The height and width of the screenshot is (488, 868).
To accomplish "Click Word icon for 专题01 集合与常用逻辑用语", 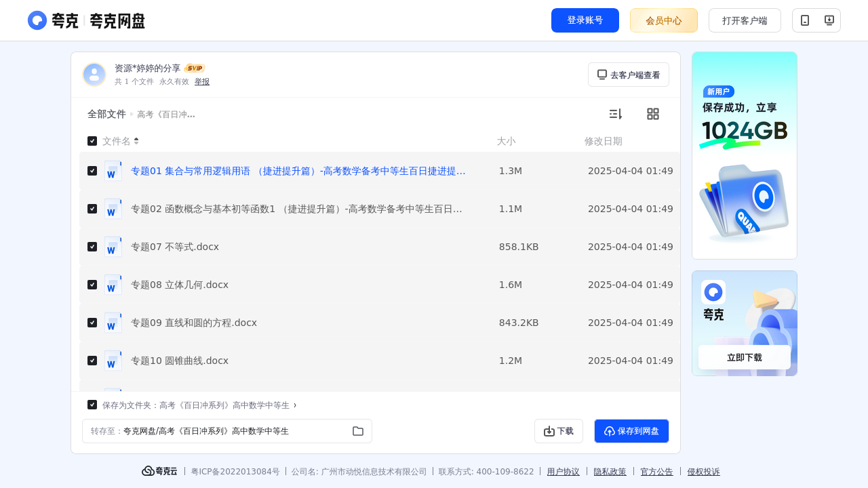I will coord(113,171).
